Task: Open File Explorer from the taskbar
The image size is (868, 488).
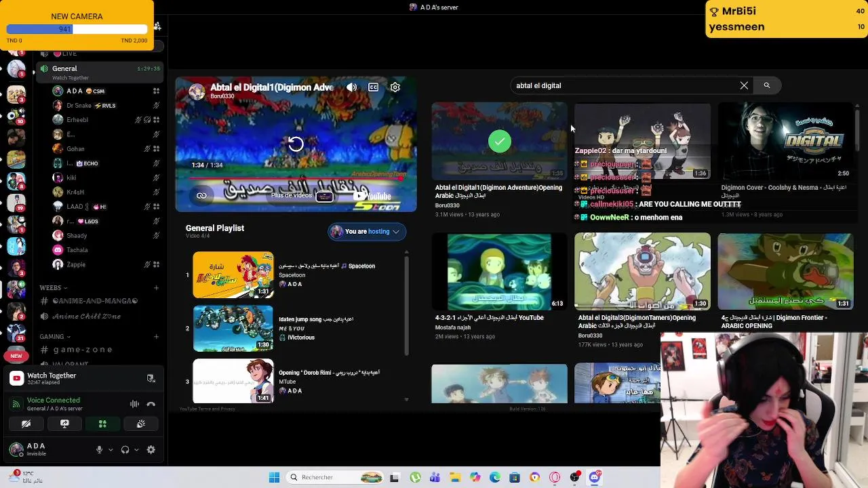Action: 455,477
